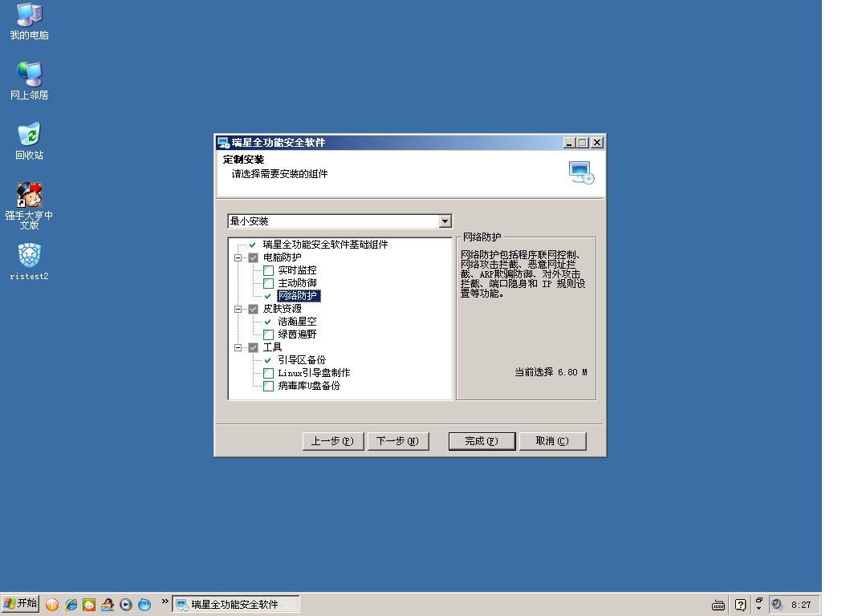Viewport: 854px width, 616px height.
Task: Expand quick launch overflow chevron
Action: (x=165, y=602)
